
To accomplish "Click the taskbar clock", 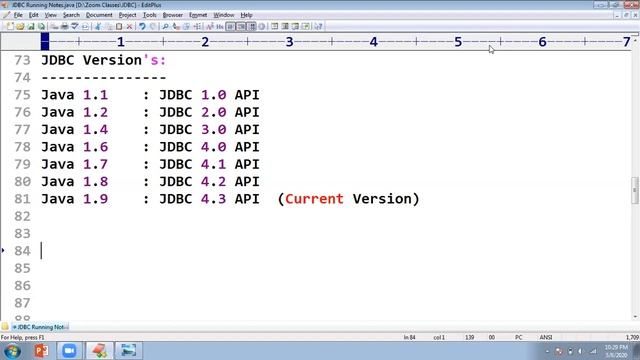I will (616, 351).
